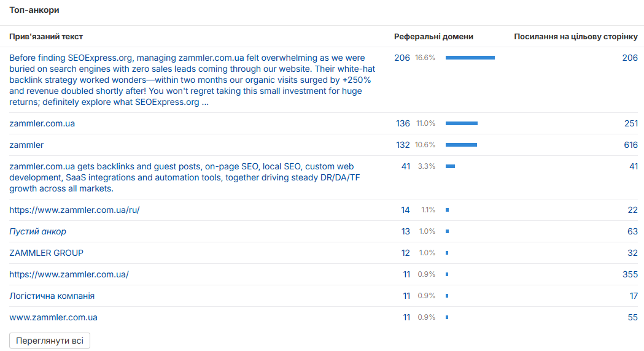This screenshot has width=644, height=351.
Task: Click the 'Реферальні домени' column header
Action: pos(433,37)
